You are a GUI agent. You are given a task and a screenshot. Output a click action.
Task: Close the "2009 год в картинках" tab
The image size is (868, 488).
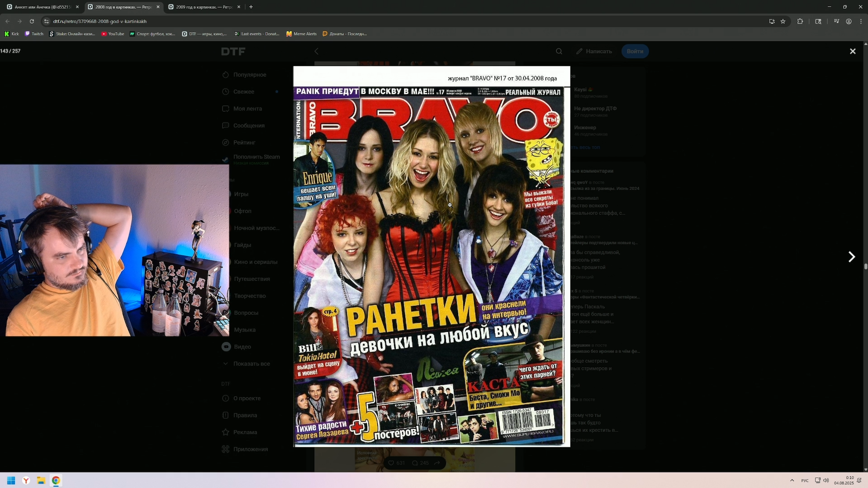[239, 7]
